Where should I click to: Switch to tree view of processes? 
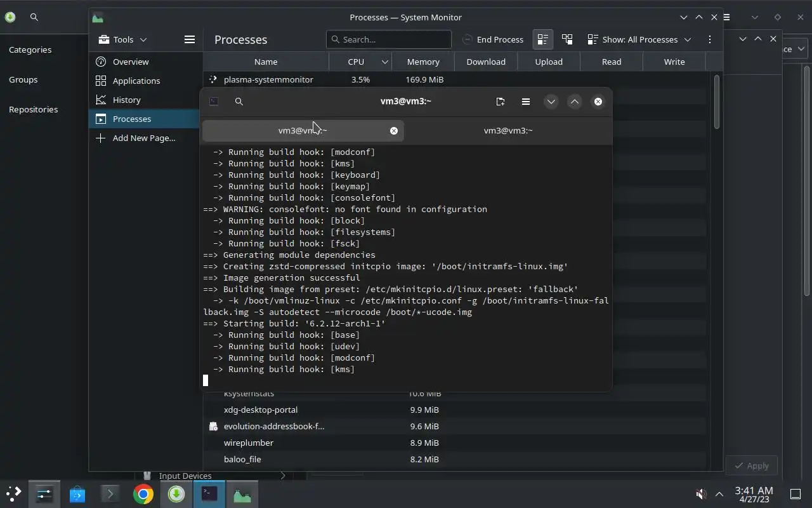tap(567, 39)
